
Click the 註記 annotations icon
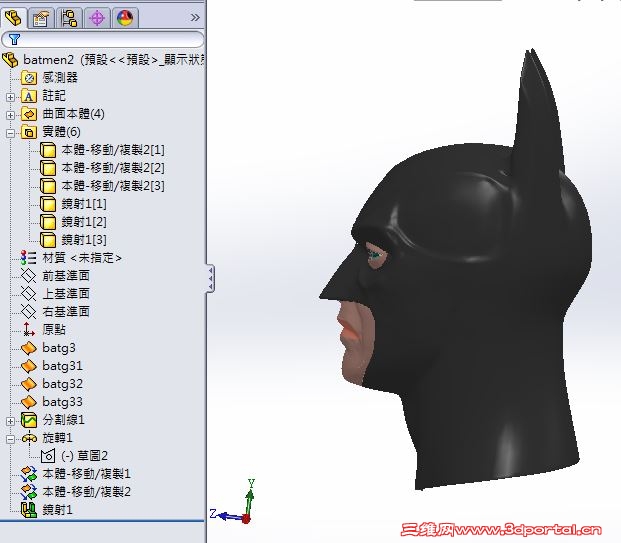(29, 96)
